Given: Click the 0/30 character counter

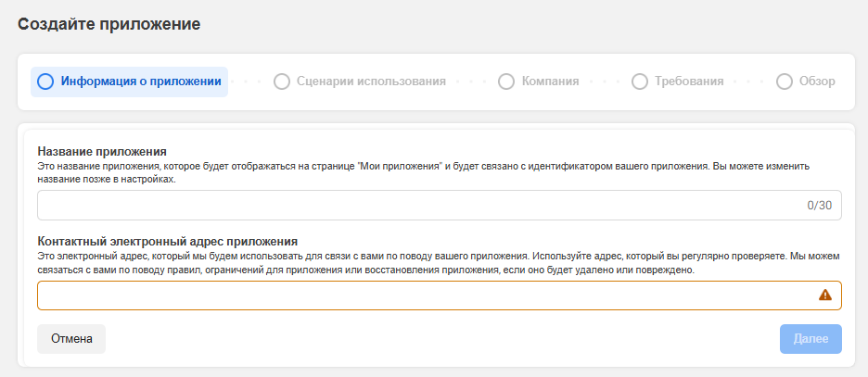Looking at the screenshot, I should 819,206.
